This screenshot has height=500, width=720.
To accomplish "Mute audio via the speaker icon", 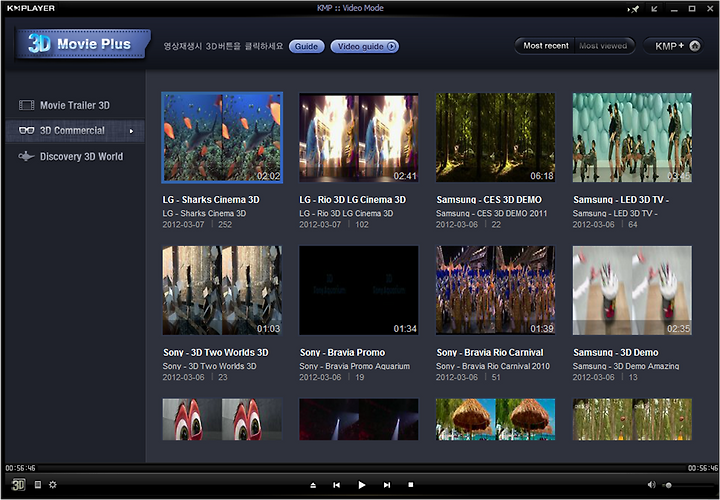I will [651, 485].
